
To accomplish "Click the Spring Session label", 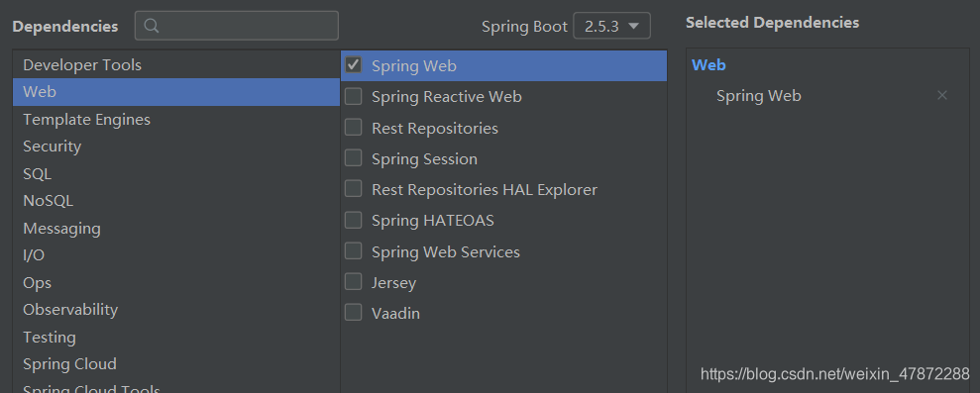I will coord(424,159).
